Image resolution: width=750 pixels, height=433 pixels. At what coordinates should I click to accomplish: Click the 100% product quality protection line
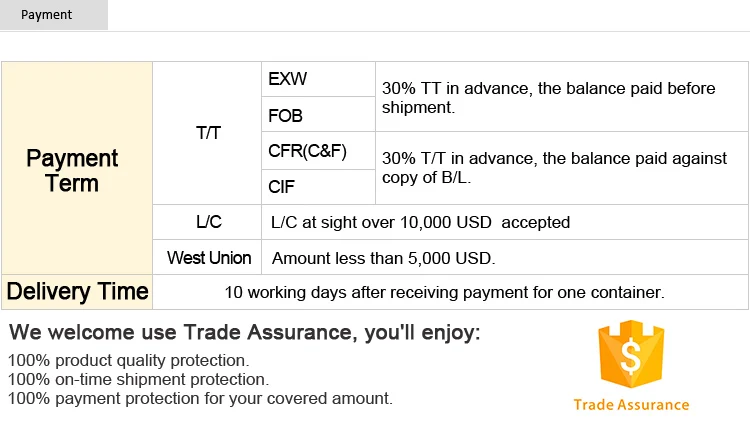[x=129, y=360]
